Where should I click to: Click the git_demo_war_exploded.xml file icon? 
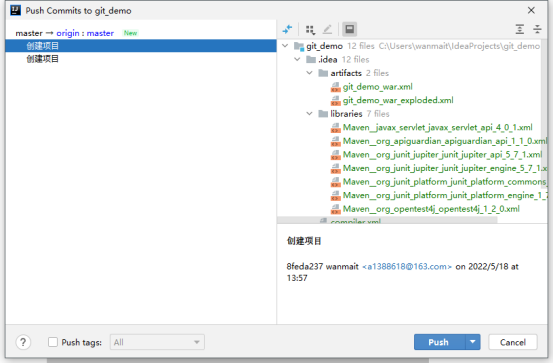[335, 101]
